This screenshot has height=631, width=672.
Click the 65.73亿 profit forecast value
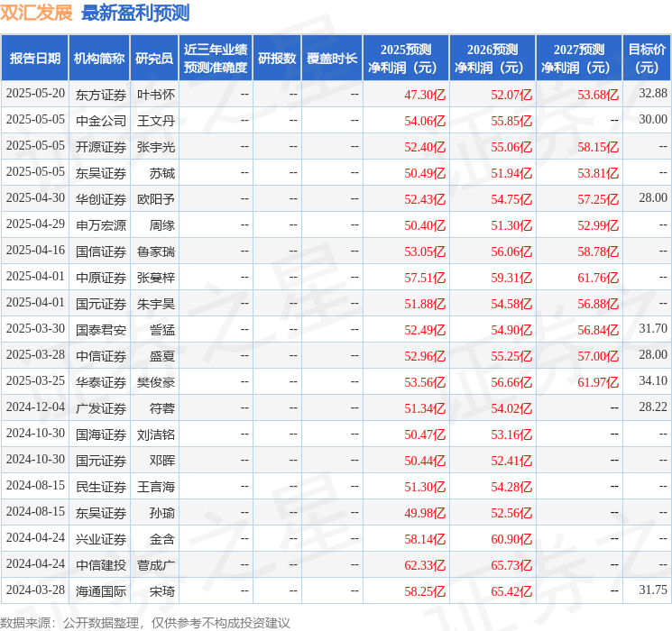[511, 565]
